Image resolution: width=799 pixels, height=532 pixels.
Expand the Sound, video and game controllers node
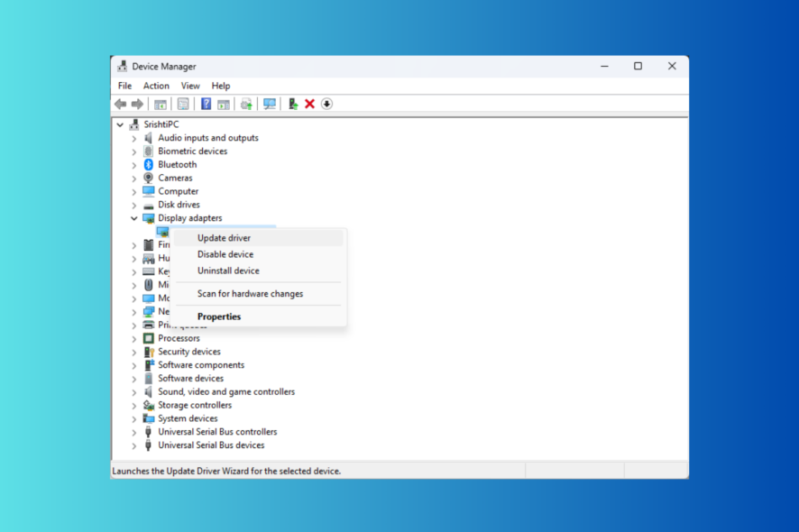[x=134, y=391]
